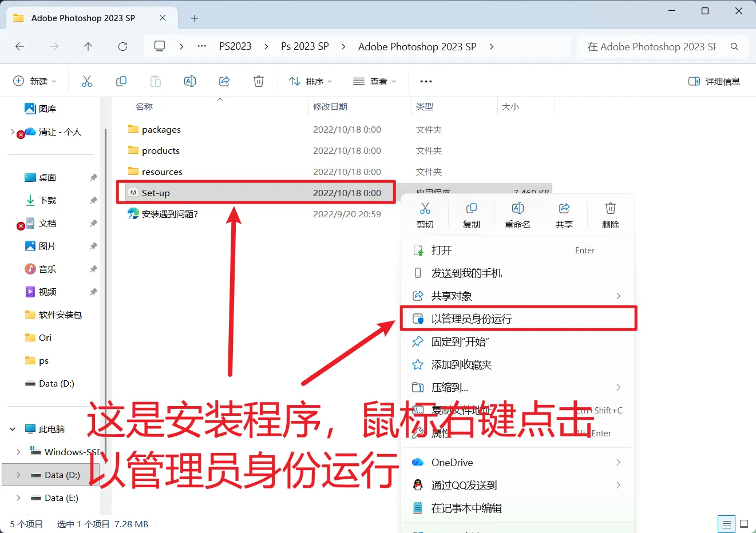Expand the Windows-SSD drive node
Image resolution: width=756 pixels, height=533 pixels.
click(18, 452)
